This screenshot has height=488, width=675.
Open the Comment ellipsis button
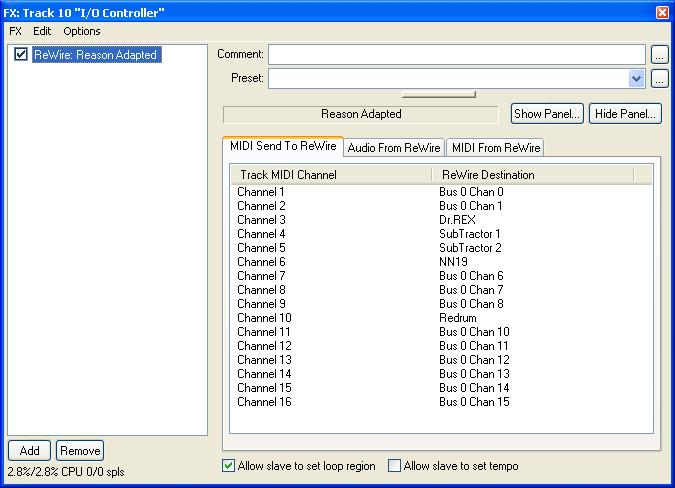point(660,55)
